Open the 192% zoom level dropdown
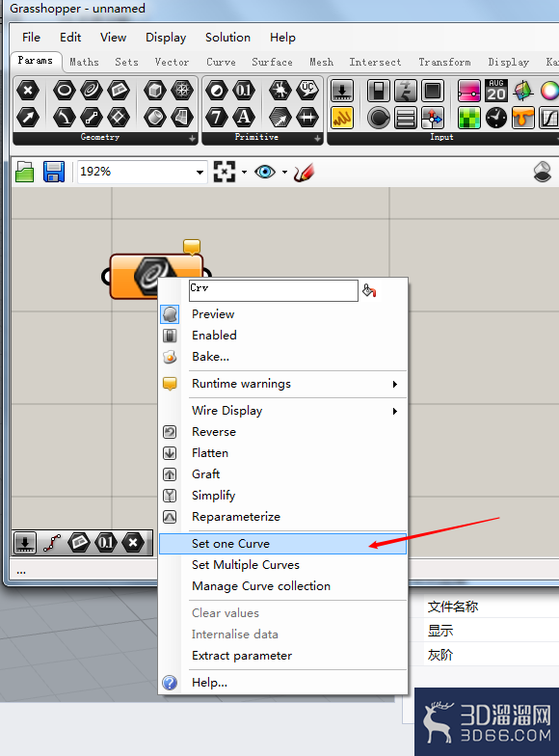559x756 pixels. [x=200, y=172]
